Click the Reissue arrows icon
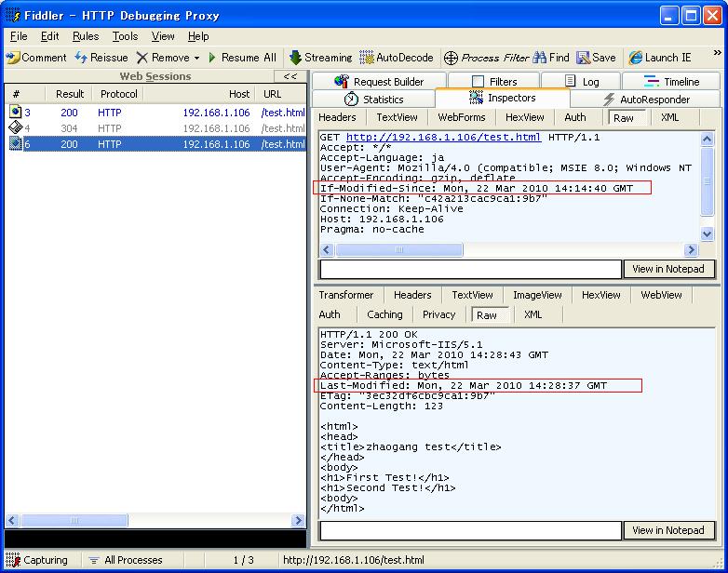This screenshot has width=728, height=573. (81, 58)
